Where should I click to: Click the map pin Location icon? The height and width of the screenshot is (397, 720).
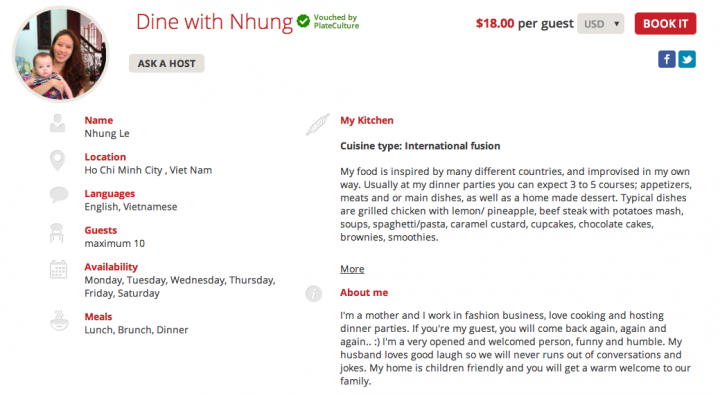point(57,160)
